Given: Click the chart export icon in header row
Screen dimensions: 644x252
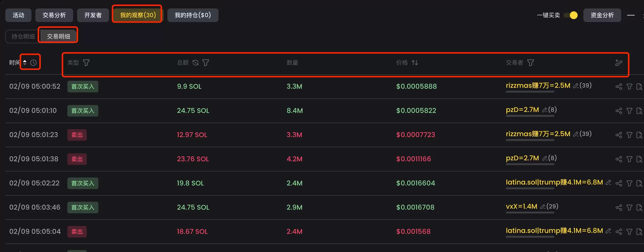Looking at the screenshot, I should tap(619, 63).
